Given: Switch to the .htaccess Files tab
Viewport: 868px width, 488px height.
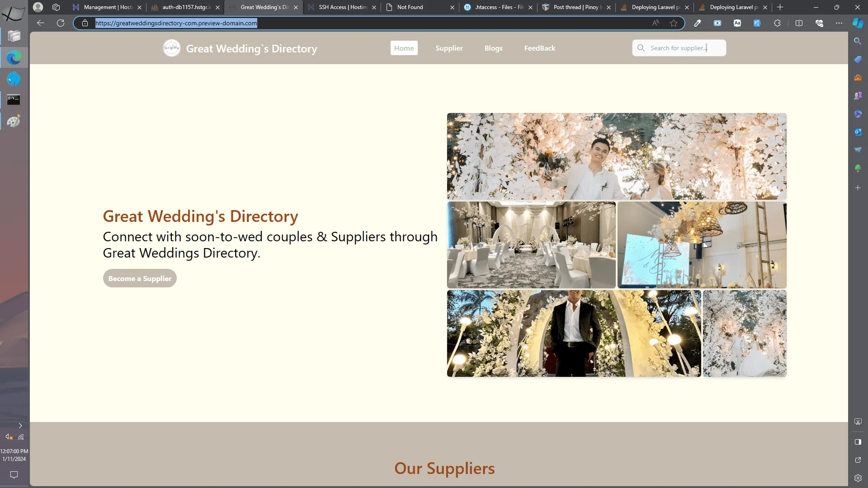Looking at the screenshot, I should coord(499,7).
